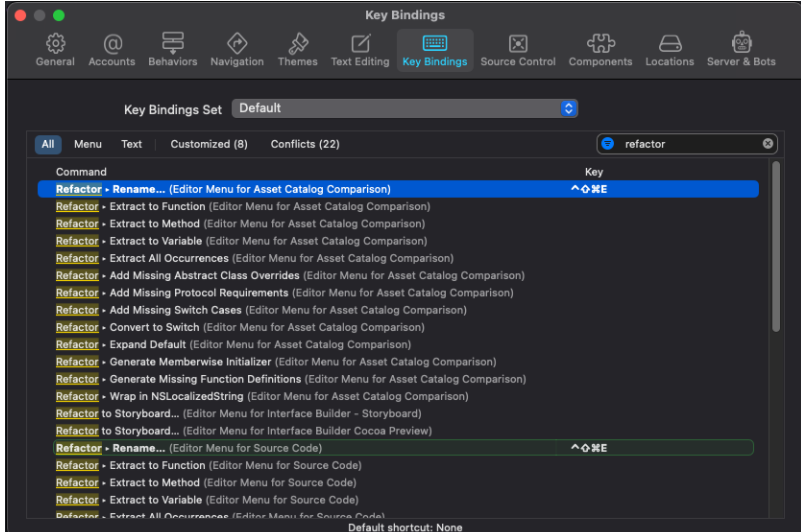Click the filter icon in search field
This screenshot has width=801, height=532.
pos(607,144)
